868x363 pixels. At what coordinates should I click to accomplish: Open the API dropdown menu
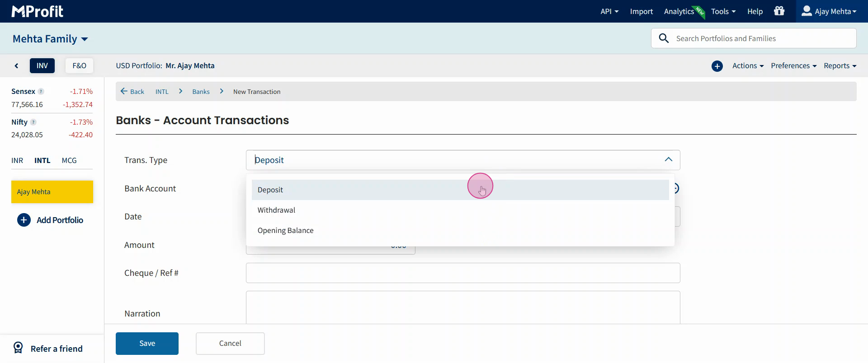(609, 11)
